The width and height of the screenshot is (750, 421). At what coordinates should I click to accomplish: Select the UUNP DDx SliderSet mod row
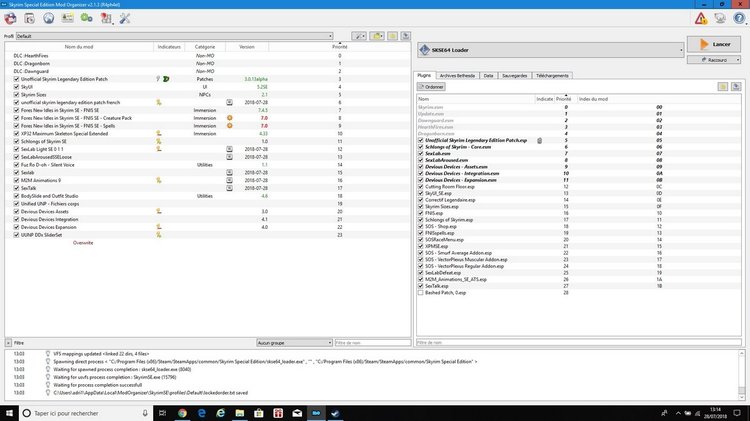[x=208, y=235]
